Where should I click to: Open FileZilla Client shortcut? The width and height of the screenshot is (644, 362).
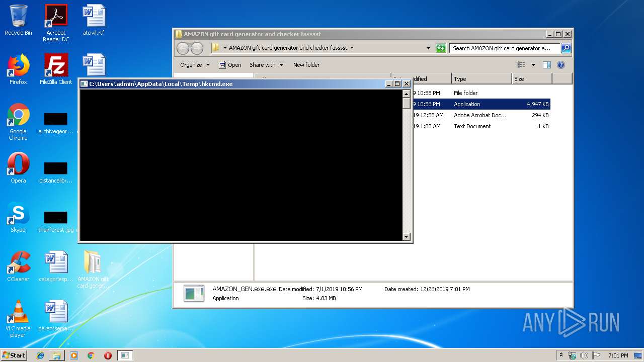coord(56,69)
